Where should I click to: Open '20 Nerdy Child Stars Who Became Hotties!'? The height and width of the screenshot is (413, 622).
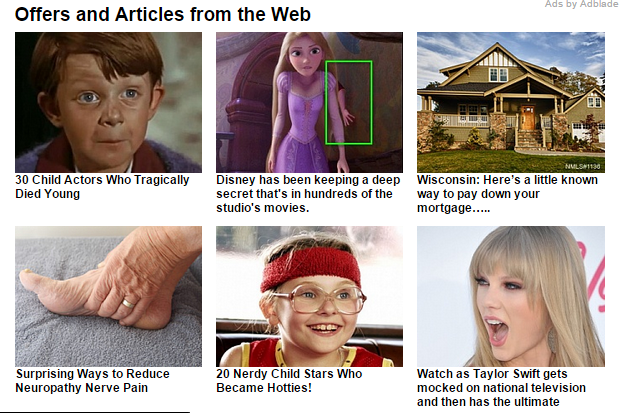coord(289,380)
